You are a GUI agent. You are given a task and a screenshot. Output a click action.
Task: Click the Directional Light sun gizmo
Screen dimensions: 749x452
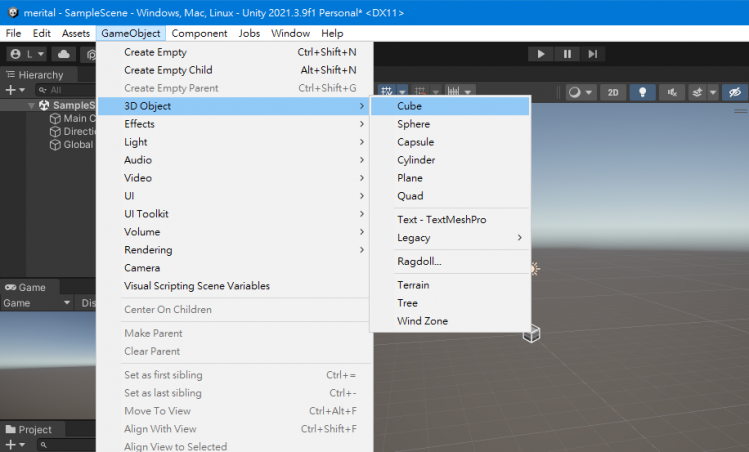coord(535,269)
